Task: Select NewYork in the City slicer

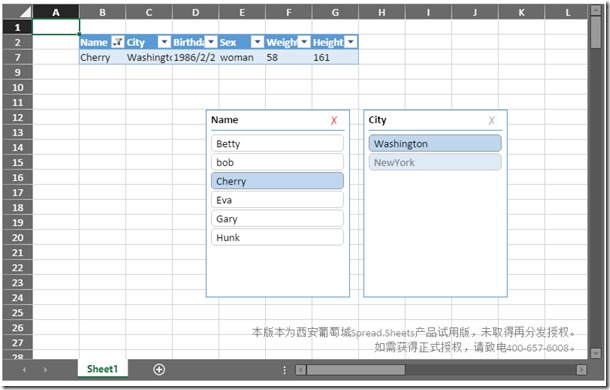Action: (x=435, y=162)
